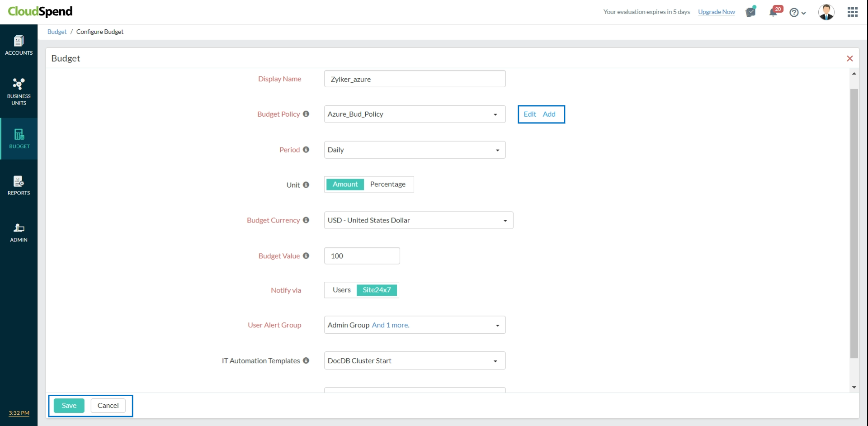Expand the Period dropdown
The width and height of the screenshot is (868, 426).
tap(415, 150)
